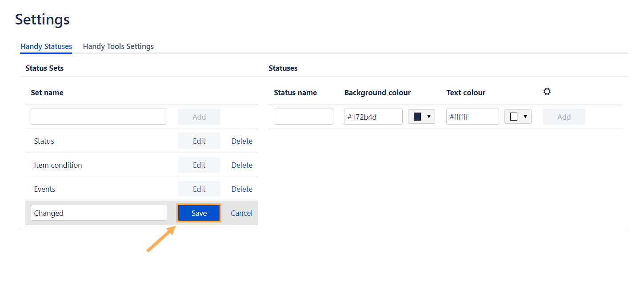Click the new set name input field
644x287 pixels.
(99, 117)
